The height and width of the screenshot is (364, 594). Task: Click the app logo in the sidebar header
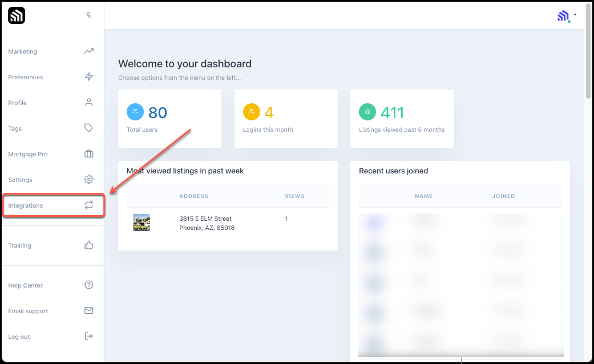[17, 15]
